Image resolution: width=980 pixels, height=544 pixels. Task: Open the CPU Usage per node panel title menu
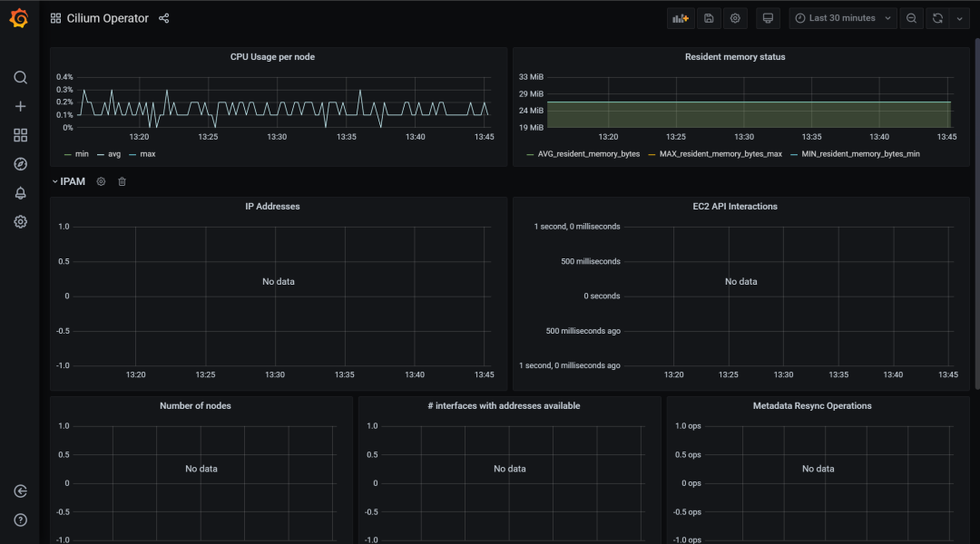point(272,57)
